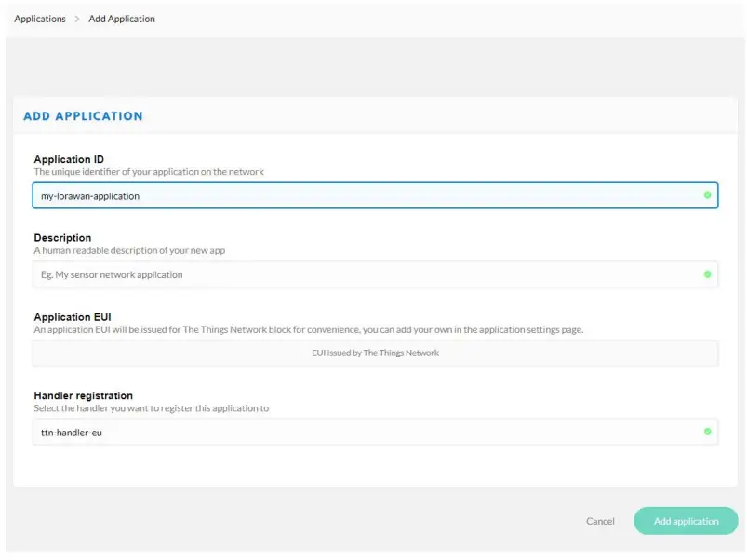This screenshot has height=560, width=747.
Task: Click the unique identifier help text
Action: [x=149, y=172]
